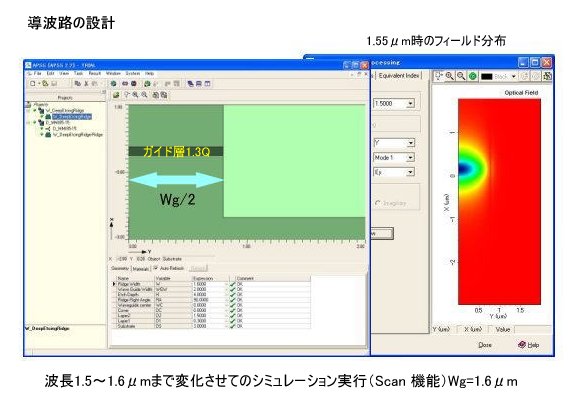Select the Imaginary radio button
This screenshot has width=568, height=407.
pyautogui.click(x=378, y=203)
